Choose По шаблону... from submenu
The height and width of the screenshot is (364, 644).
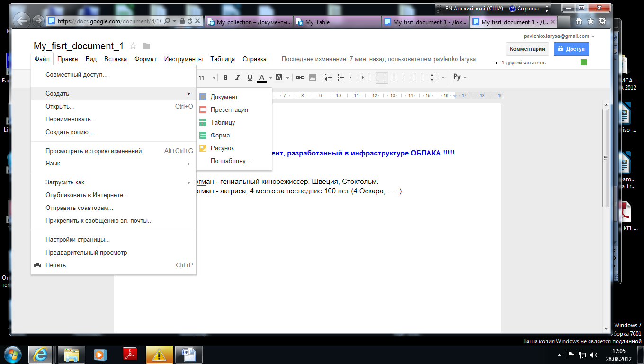coord(234,161)
